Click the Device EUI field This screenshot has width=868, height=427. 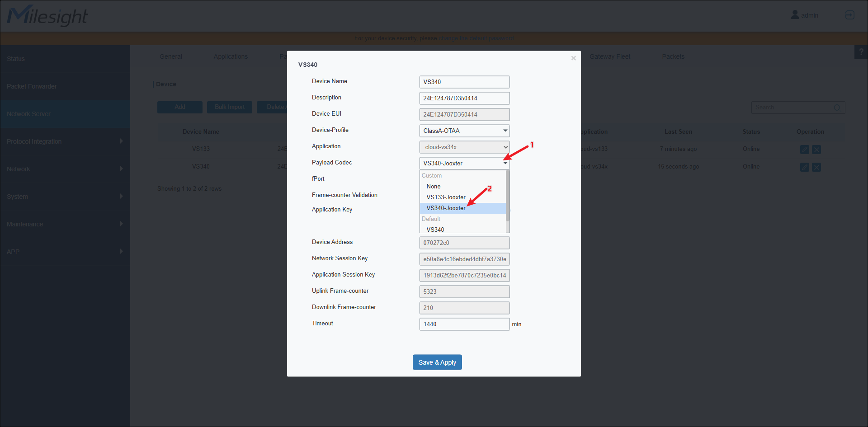pyautogui.click(x=464, y=114)
